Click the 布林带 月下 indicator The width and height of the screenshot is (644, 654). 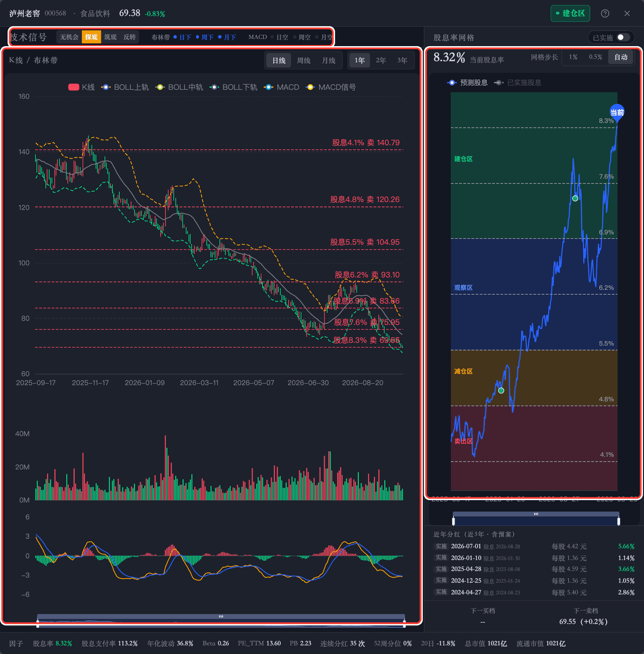pyautogui.click(x=227, y=37)
